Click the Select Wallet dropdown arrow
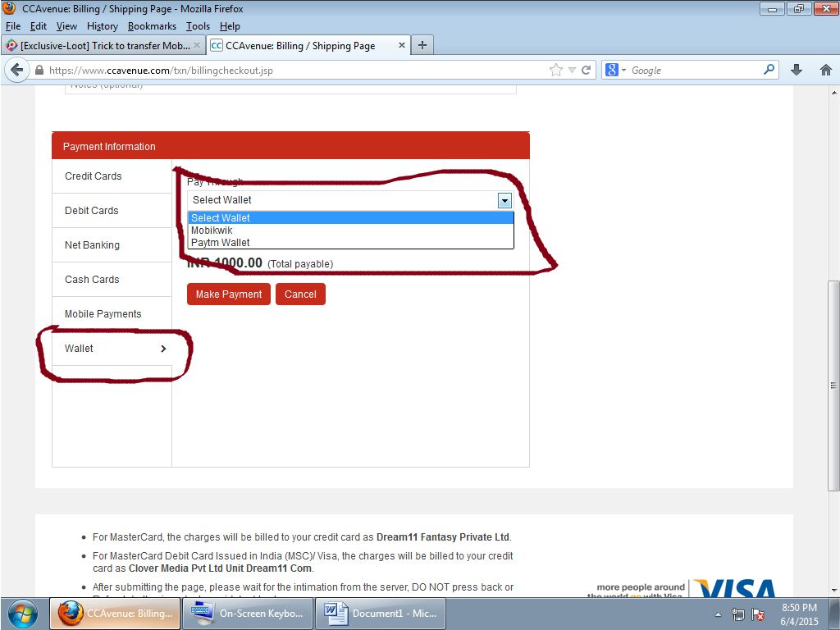 (x=504, y=200)
